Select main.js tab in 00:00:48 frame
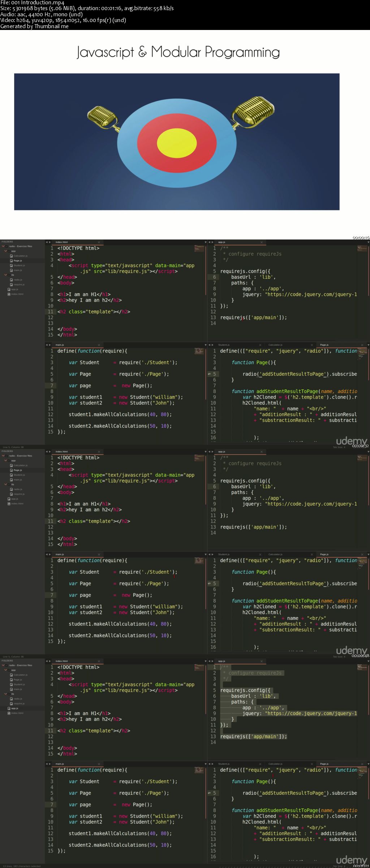 coord(78,554)
